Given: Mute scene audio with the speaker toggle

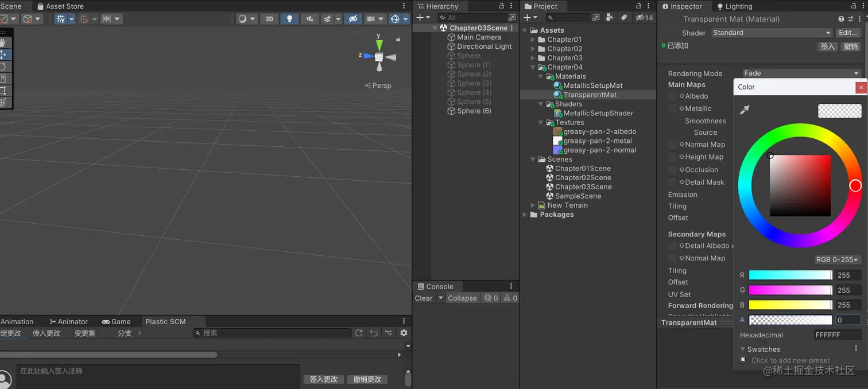Looking at the screenshot, I should (310, 19).
